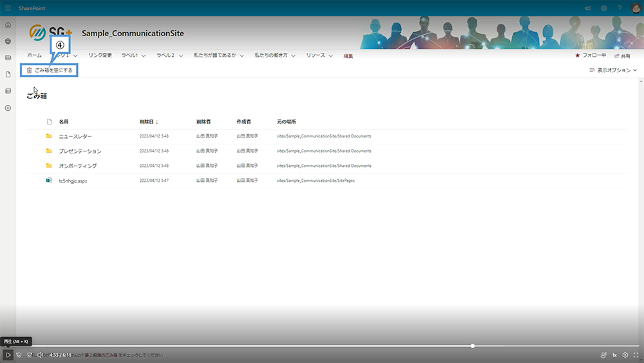Open the SharePoint app launcher grid
The width and height of the screenshot is (644, 363).
8,8
